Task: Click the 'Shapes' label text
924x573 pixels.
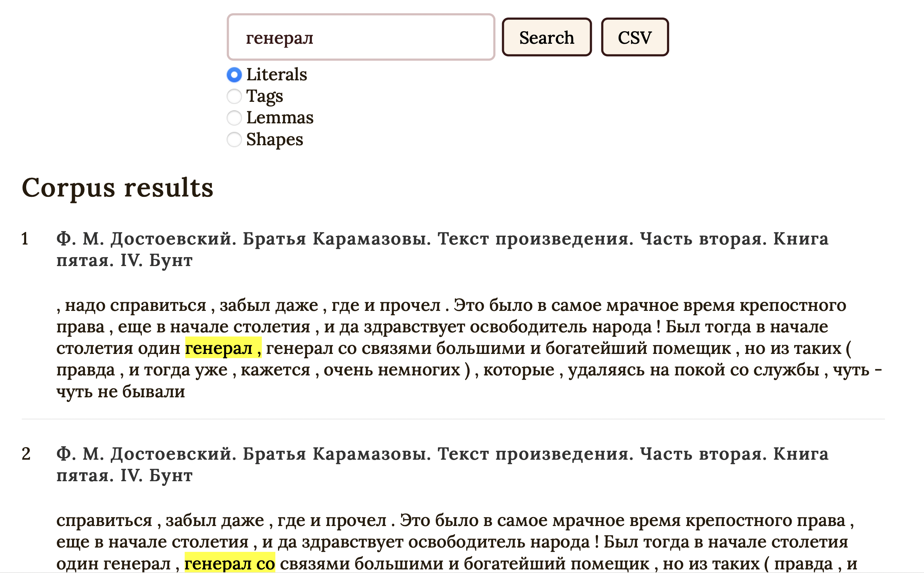Action: coord(275,139)
